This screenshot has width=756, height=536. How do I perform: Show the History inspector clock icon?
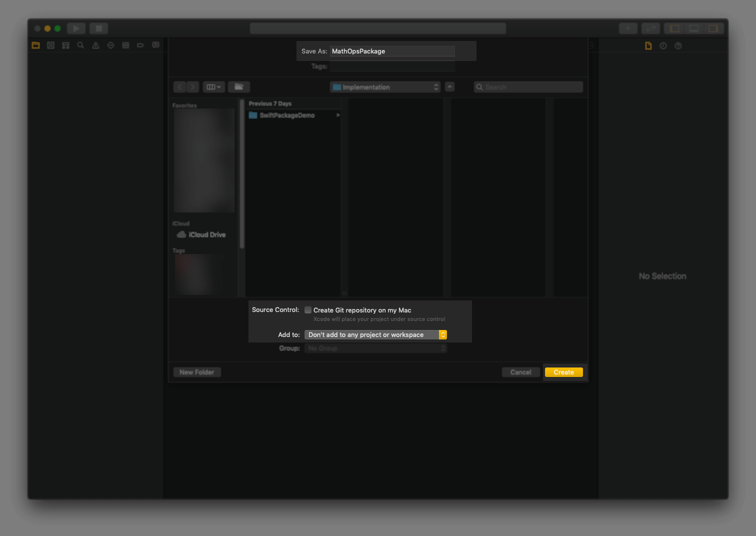pyautogui.click(x=663, y=46)
